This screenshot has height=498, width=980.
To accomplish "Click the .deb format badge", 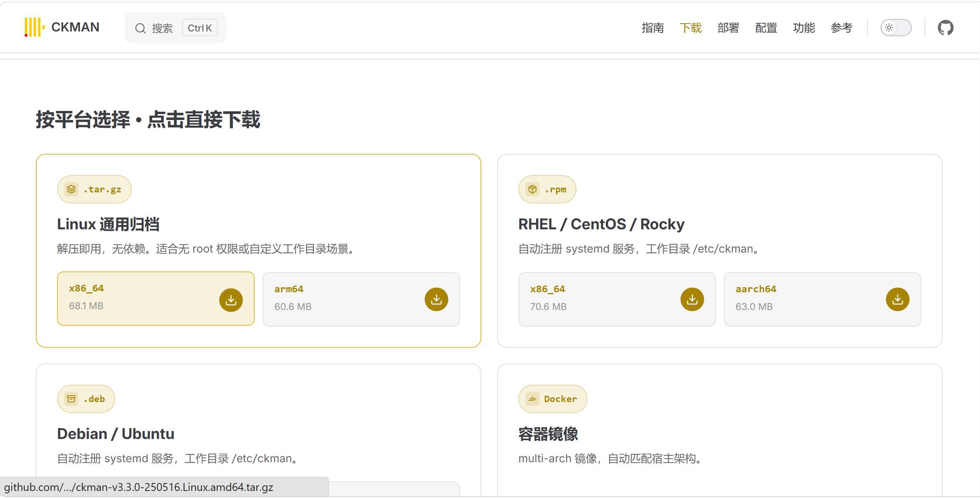I will (86, 399).
